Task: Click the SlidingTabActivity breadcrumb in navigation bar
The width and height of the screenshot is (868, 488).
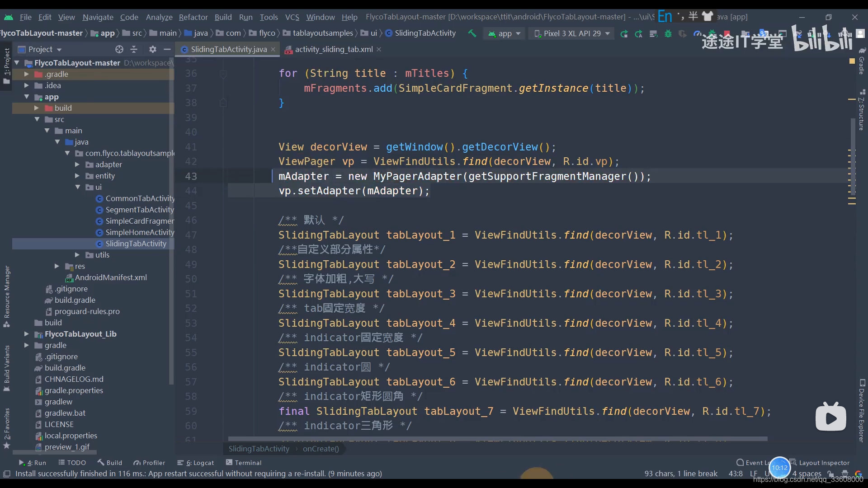Action: coord(420,33)
